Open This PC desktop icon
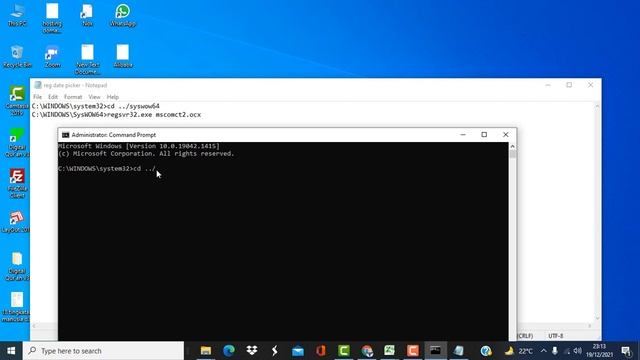This screenshot has width=640, height=360. click(17, 15)
